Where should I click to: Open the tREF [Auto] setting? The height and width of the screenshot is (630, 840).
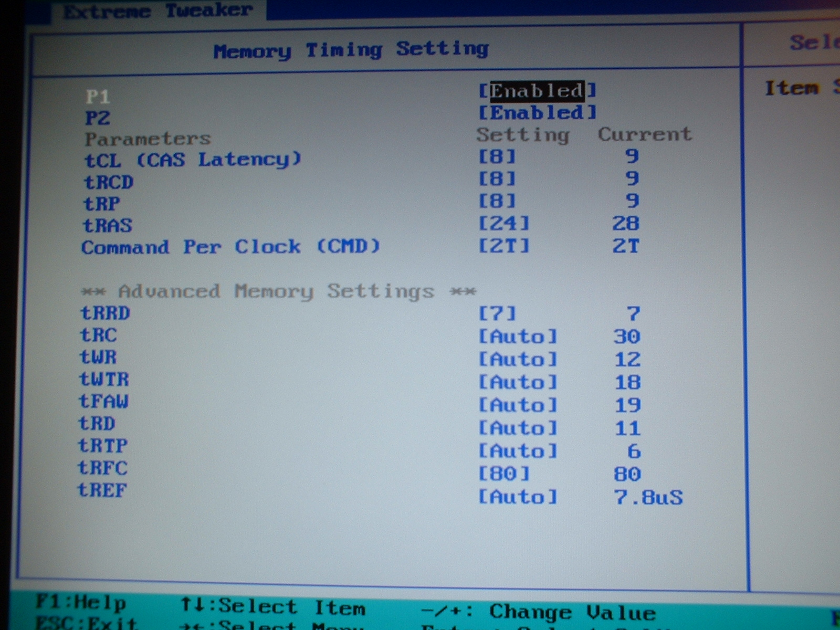click(517, 497)
